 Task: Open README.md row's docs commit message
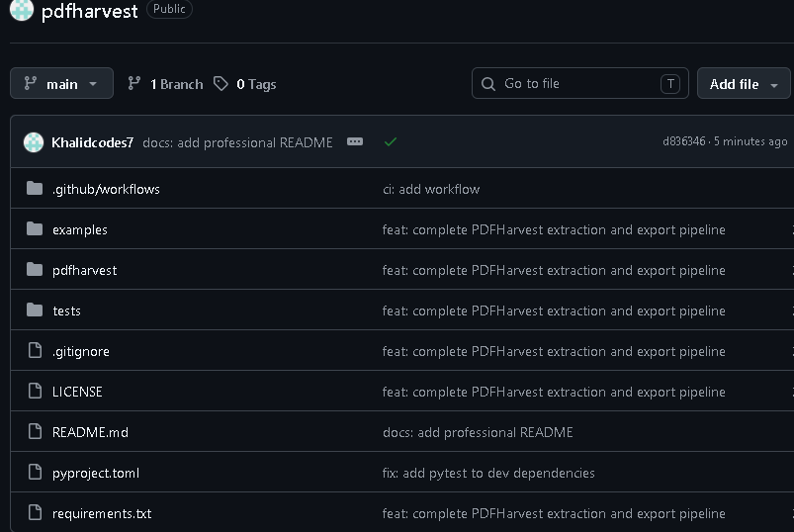[478, 432]
